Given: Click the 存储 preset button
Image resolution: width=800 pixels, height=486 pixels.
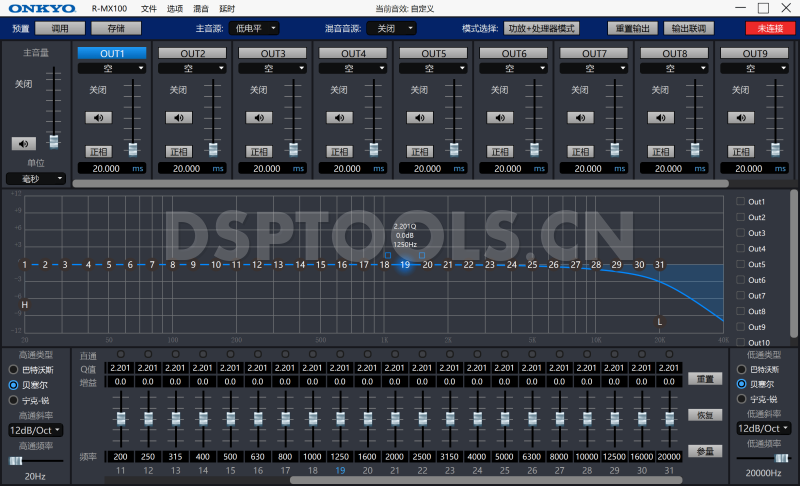Looking at the screenshot, I should coord(116,29).
